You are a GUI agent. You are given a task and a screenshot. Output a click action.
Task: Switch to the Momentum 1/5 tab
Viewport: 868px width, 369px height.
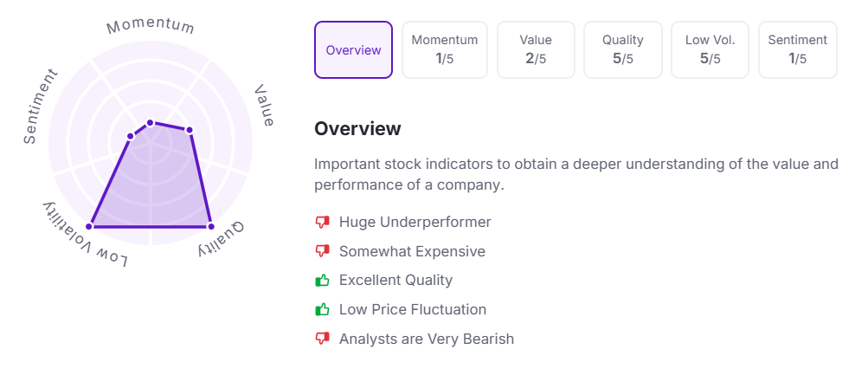(x=444, y=50)
